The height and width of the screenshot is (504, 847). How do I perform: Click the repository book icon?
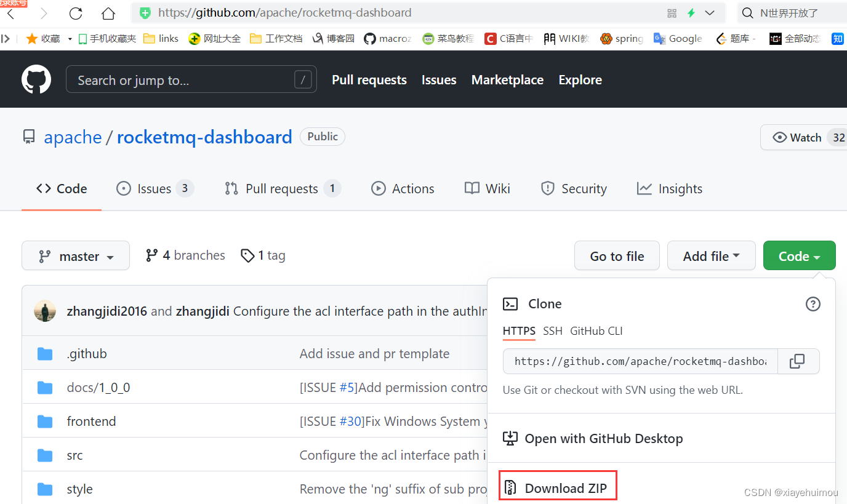pos(29,137)
